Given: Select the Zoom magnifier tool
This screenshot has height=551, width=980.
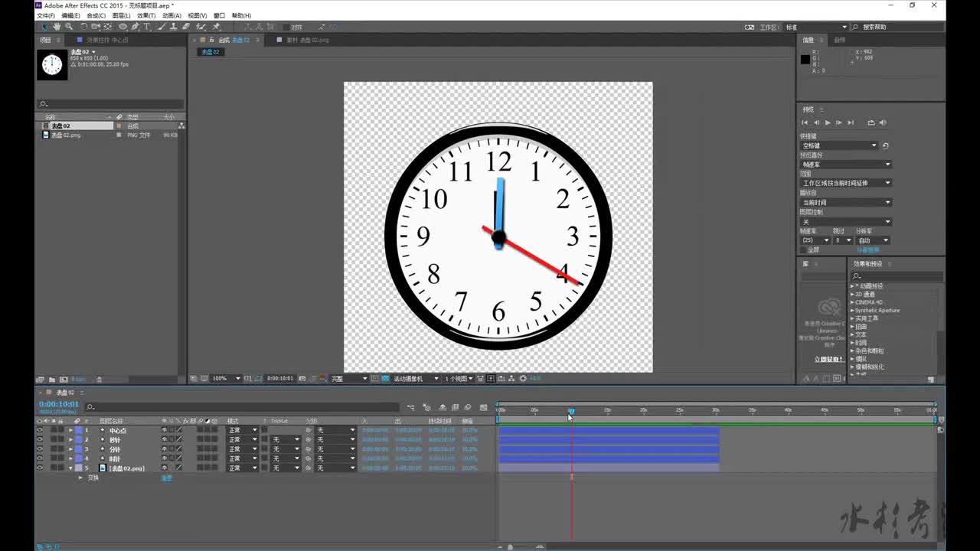Looking at the screenshot, I should 69,27.
